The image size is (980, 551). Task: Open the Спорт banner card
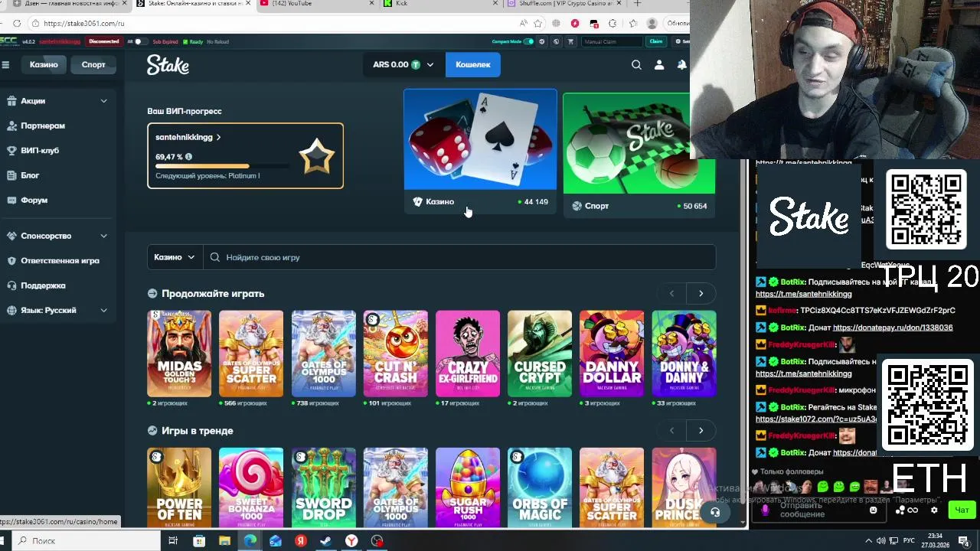[639, 155]
